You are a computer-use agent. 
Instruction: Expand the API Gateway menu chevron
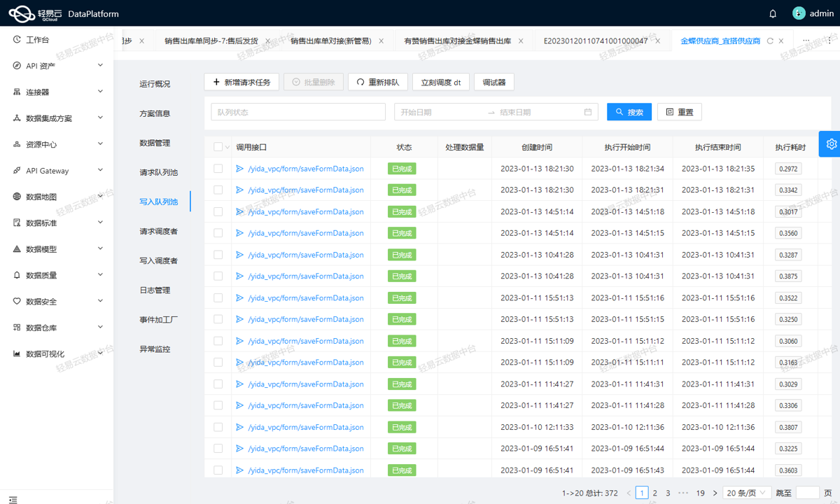(100, 170)
